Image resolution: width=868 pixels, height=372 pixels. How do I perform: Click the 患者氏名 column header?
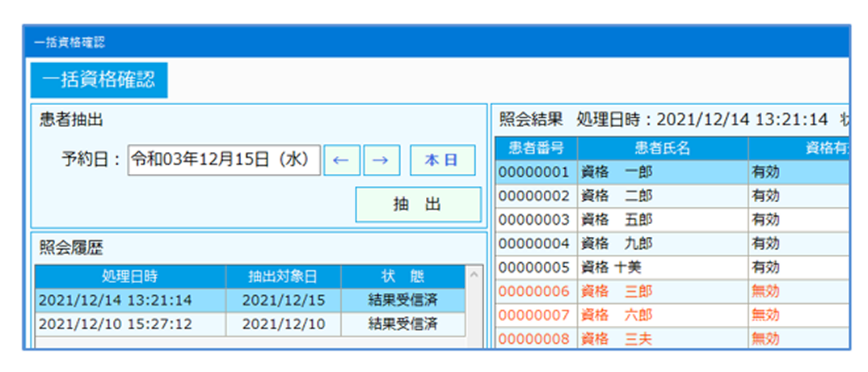click(663, 148)
